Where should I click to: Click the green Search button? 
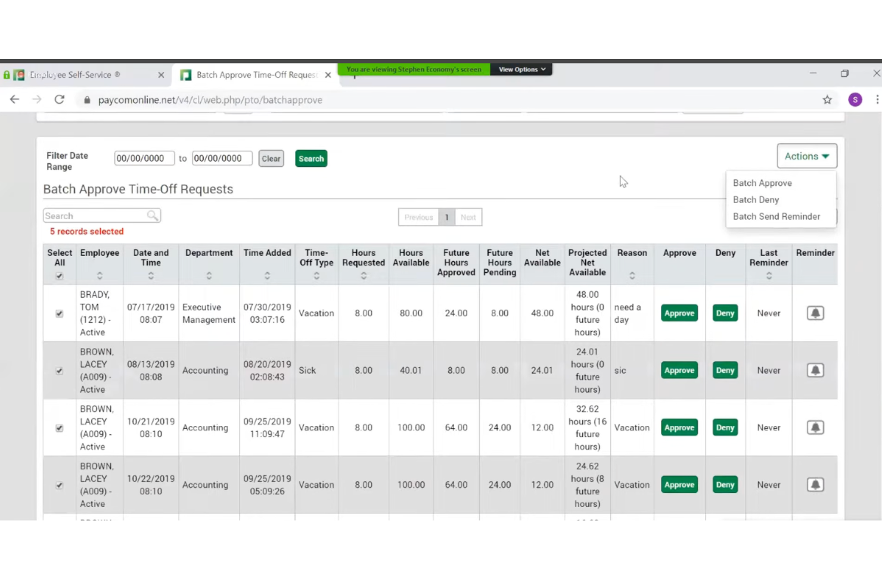pyautogui.click(x=311, y=158)
